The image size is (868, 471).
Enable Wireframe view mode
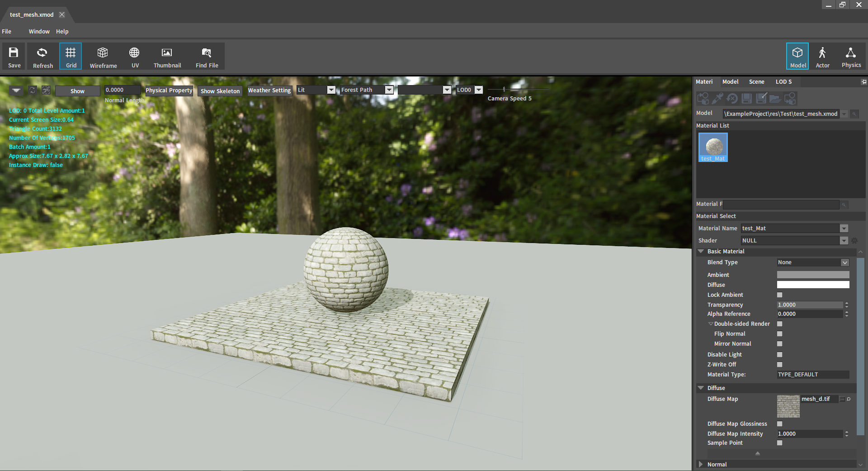click(103, 57)
